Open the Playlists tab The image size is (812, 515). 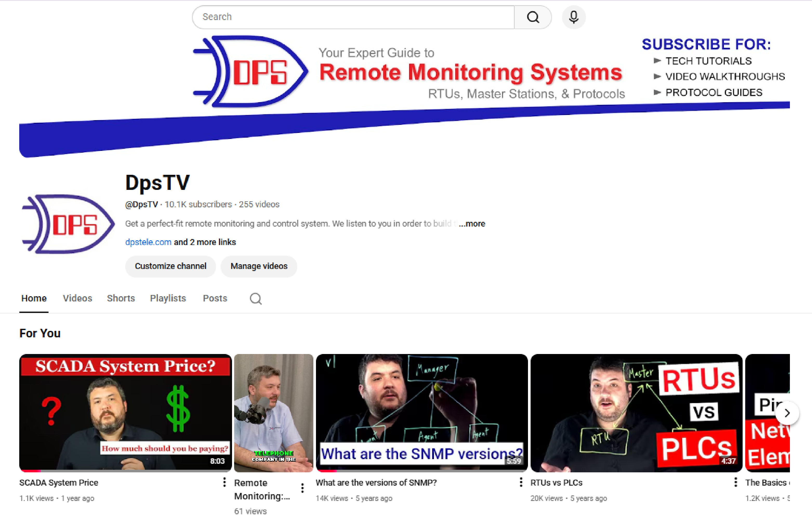pos(168,298)
